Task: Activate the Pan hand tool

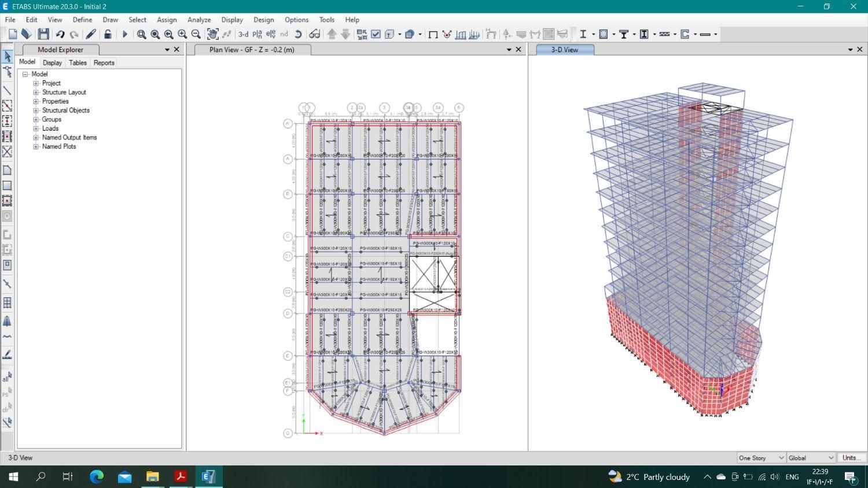Action: click(x=212, y=35)
